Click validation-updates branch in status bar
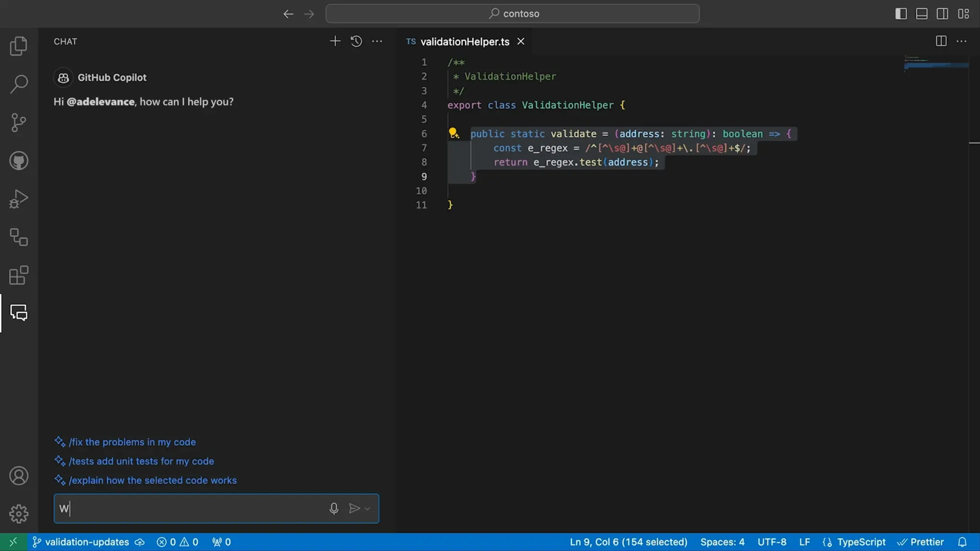 pyautogui.click(x=87, y=542)
